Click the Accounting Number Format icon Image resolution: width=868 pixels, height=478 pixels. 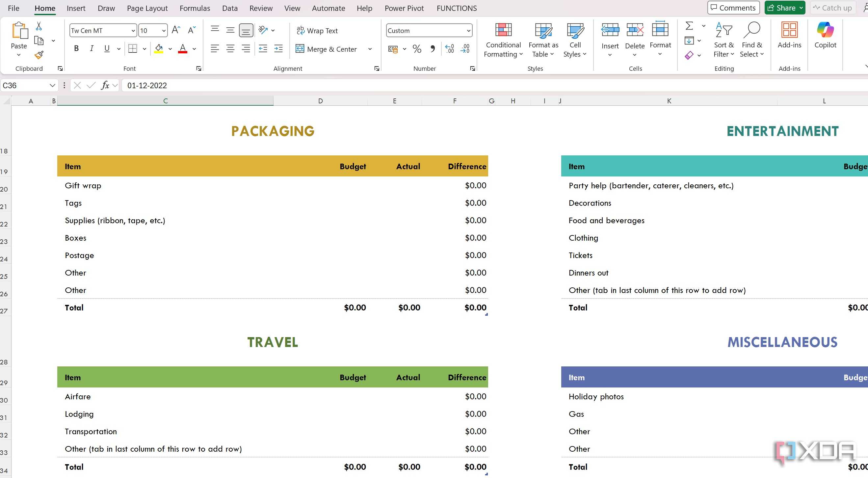tap(393, 49)
